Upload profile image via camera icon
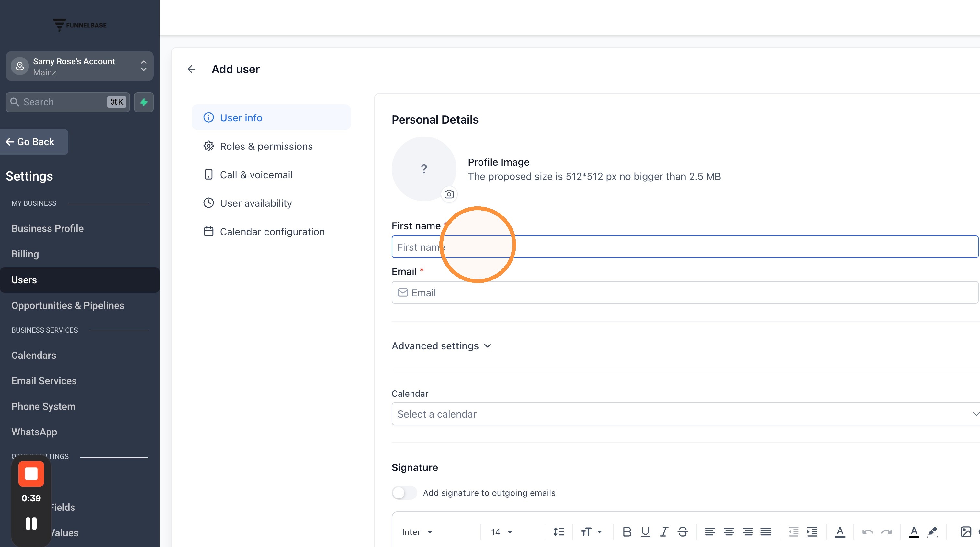The image size is (980, 547). [x=449, y=194]
